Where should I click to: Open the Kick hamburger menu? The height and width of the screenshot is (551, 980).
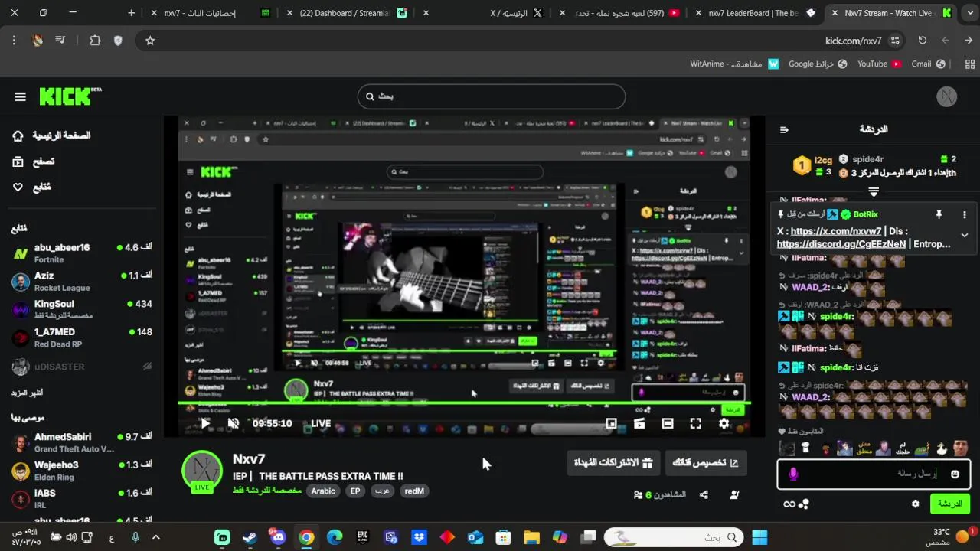21,96
